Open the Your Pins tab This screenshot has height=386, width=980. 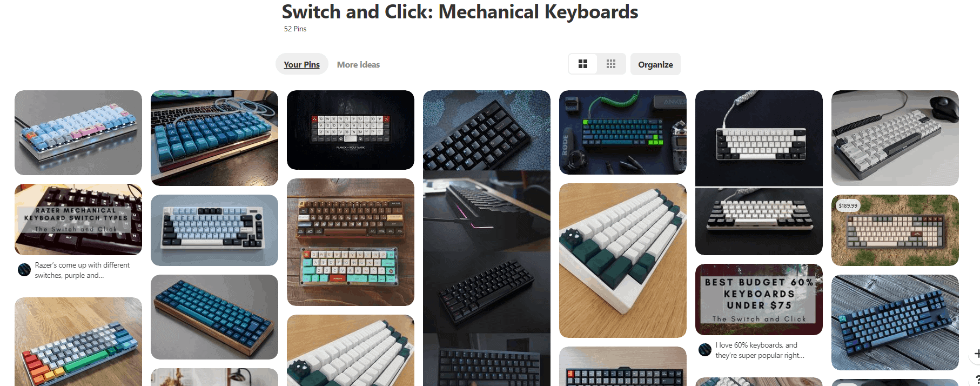pos(302,64)
